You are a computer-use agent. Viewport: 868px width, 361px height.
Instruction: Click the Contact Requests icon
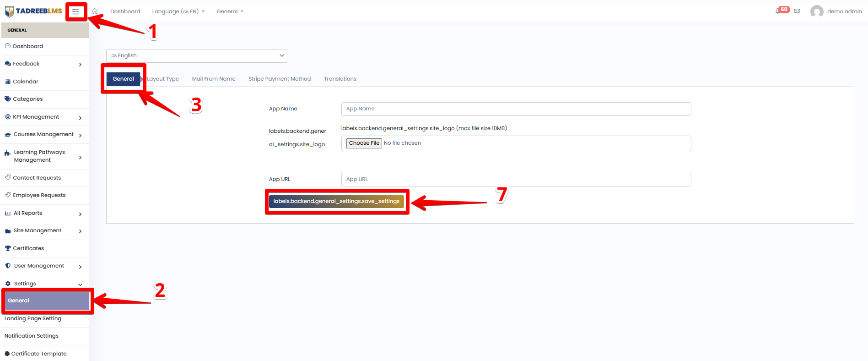pyautogui.click(x=8, y=177)
